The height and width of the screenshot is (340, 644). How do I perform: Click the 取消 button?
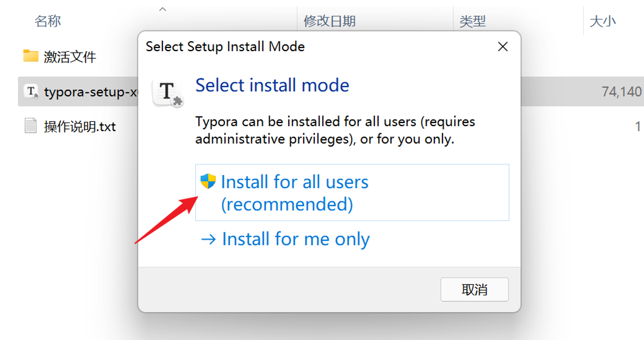tap(474, 289)
